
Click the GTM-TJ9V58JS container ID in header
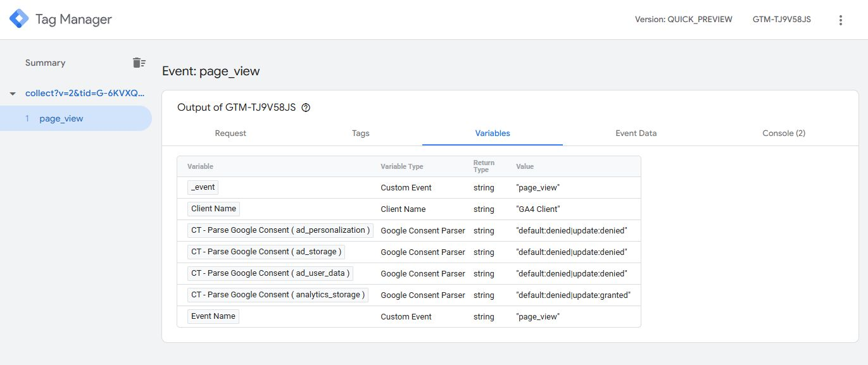pos(781,20)
